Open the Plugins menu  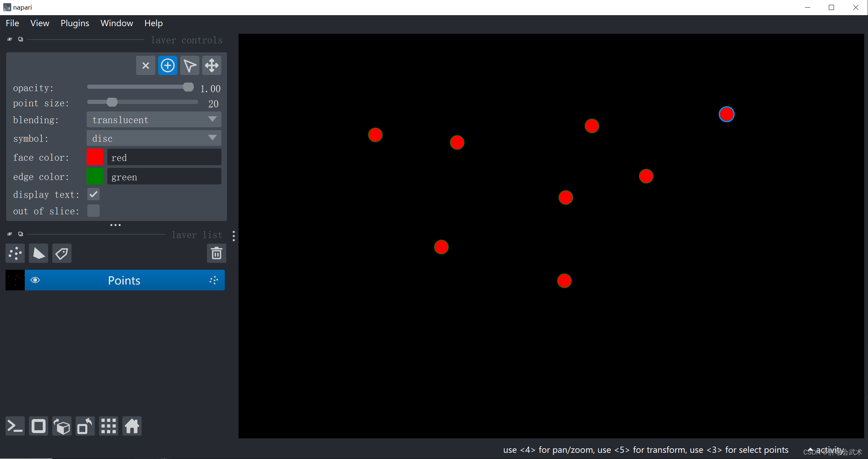pos(75,23)
